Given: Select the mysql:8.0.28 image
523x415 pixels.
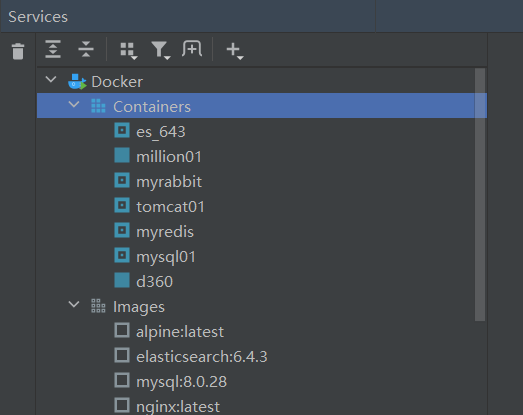Looking at the screenshot, I should coord(181,382).
